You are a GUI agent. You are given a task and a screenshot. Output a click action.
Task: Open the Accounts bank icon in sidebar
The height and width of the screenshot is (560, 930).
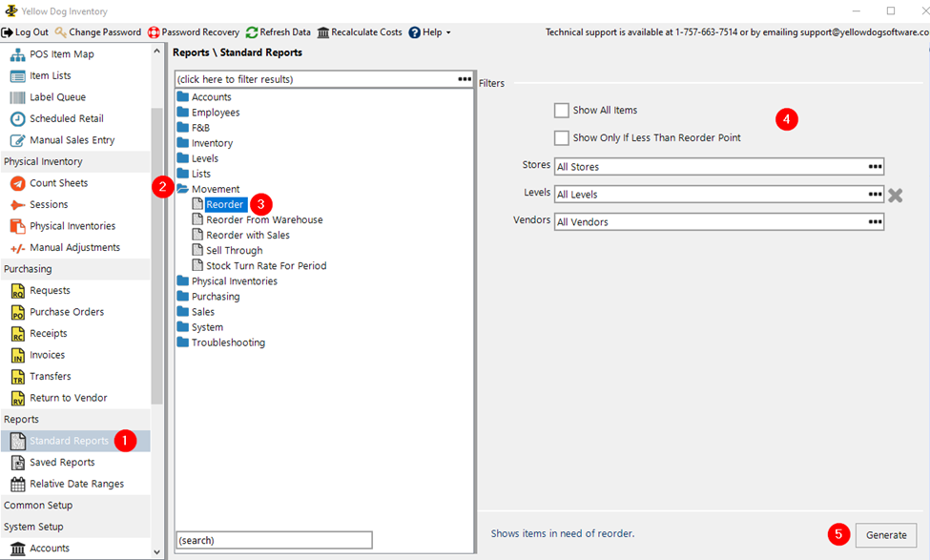click(18, 549)
